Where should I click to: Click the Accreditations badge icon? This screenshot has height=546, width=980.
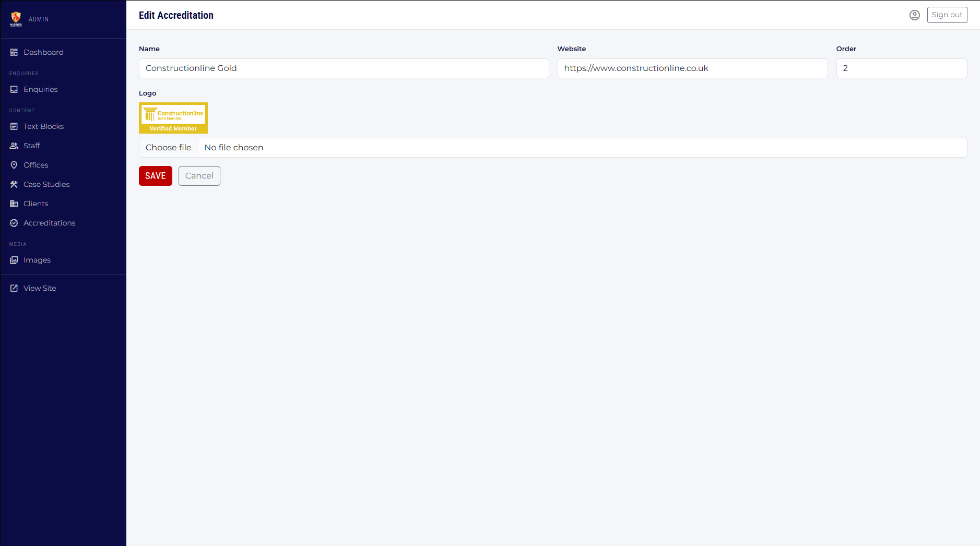(14, 223)
